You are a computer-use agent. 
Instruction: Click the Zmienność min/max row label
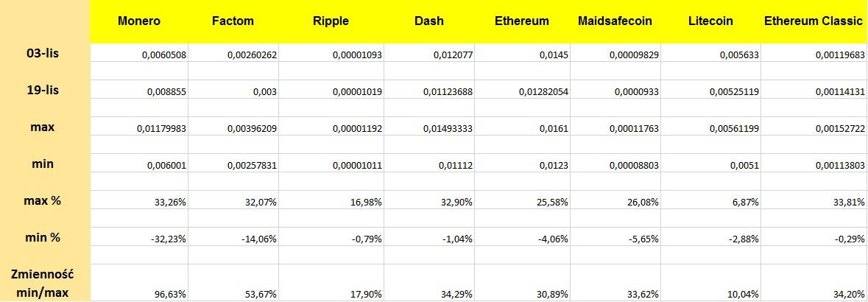(46, 284)
